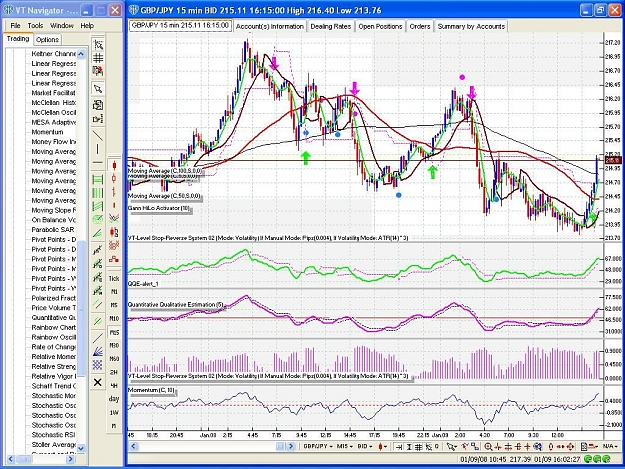Open the M15 interval dropdown in bottom toolbar

(x=345, y=446)
